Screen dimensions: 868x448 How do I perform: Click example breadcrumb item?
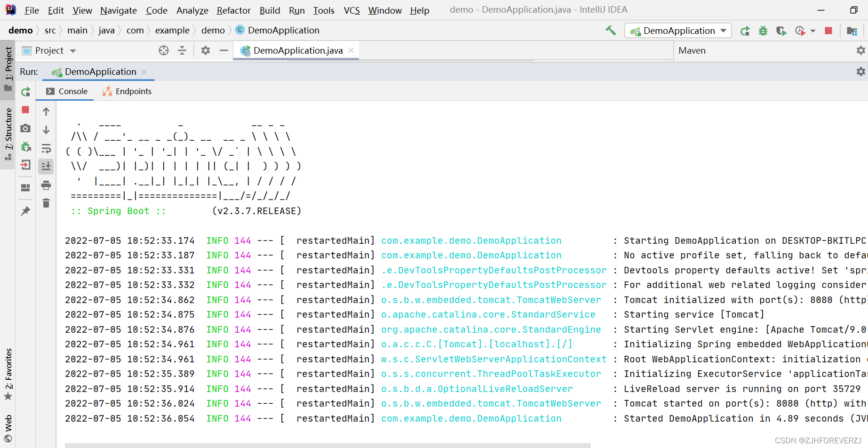(x=172, y=30)
